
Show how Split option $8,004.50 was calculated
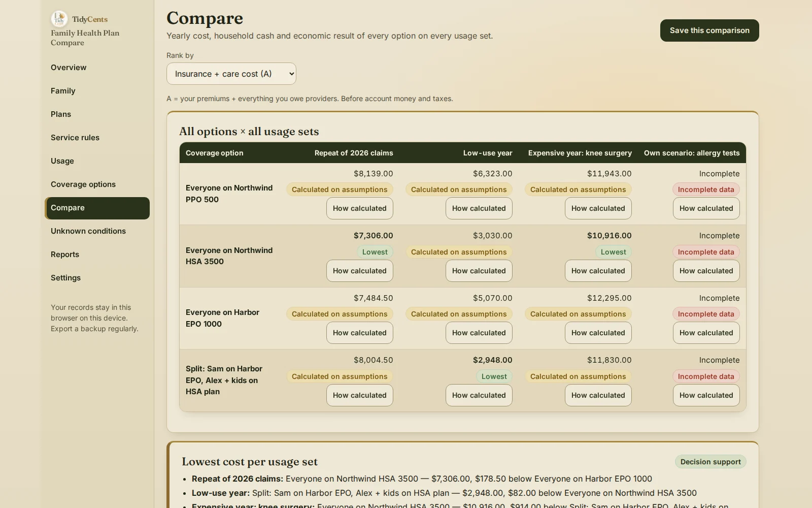click(360, 395)
